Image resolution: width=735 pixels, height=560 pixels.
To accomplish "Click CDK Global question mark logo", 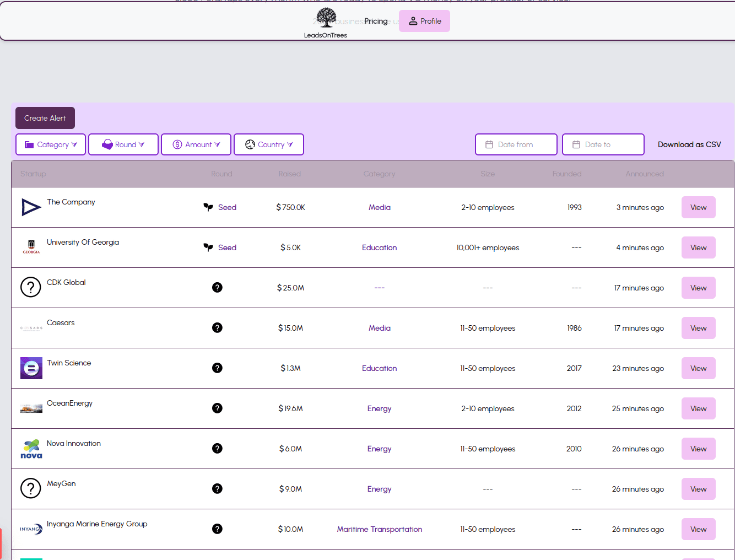I will point(31,287).
